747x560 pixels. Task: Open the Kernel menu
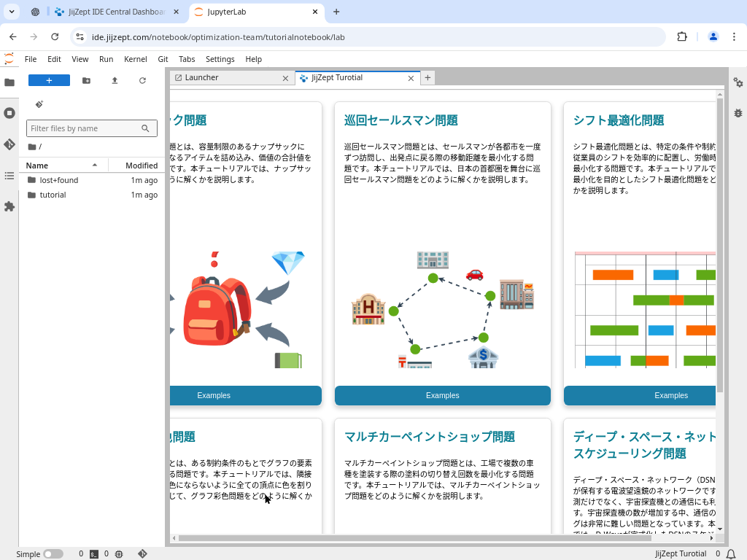(135, 59)
